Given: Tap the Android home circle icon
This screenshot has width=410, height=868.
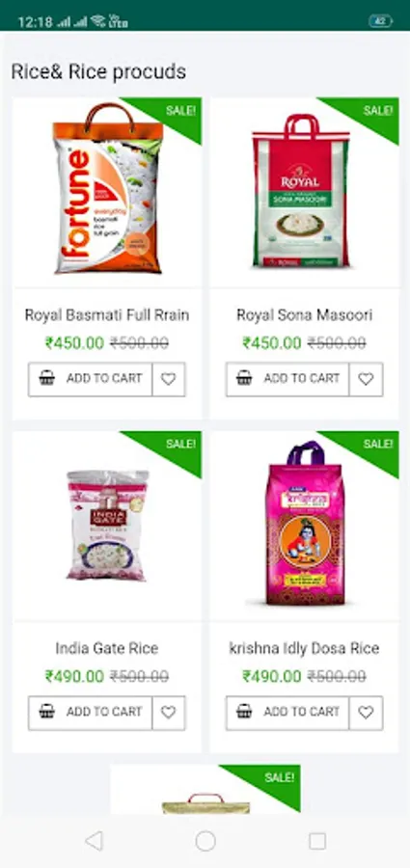Looking at the screenshot, I should coord(205,841).
